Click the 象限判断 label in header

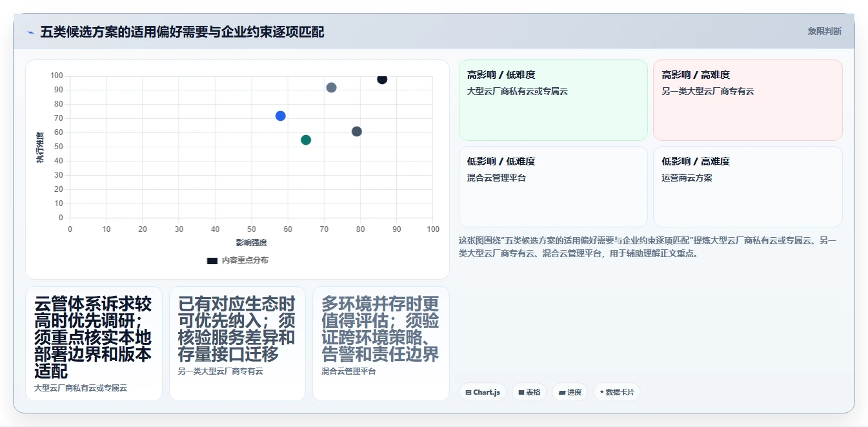point(824,31)
